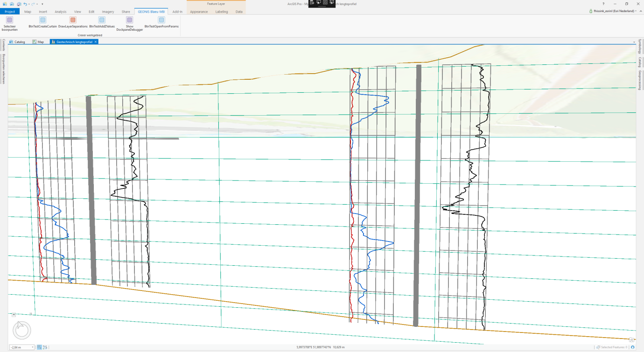Open the Share ribbon tab
644x352 pixels.
click(x=126, y=12)
